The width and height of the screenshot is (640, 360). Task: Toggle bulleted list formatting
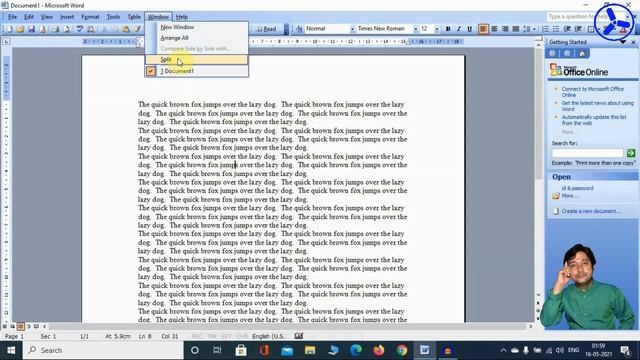click(x=556, y=29)
